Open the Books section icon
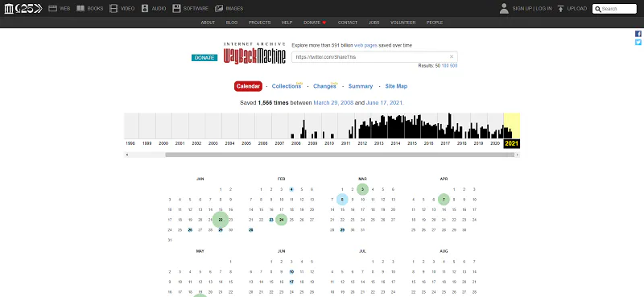The height and width of the screenshot is (297, 644). click(x=80, y=8)
